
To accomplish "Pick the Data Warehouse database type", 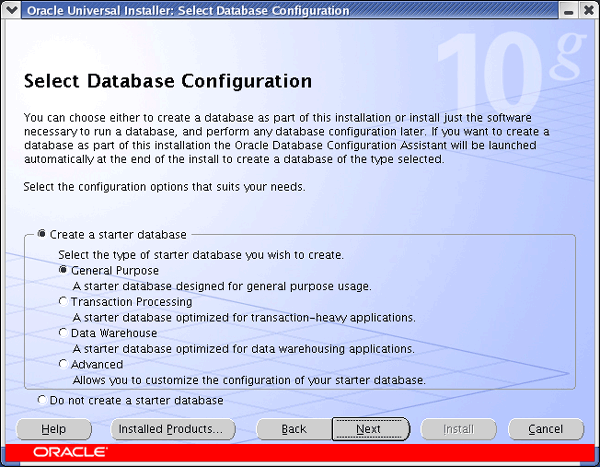I will coord(63,333).
